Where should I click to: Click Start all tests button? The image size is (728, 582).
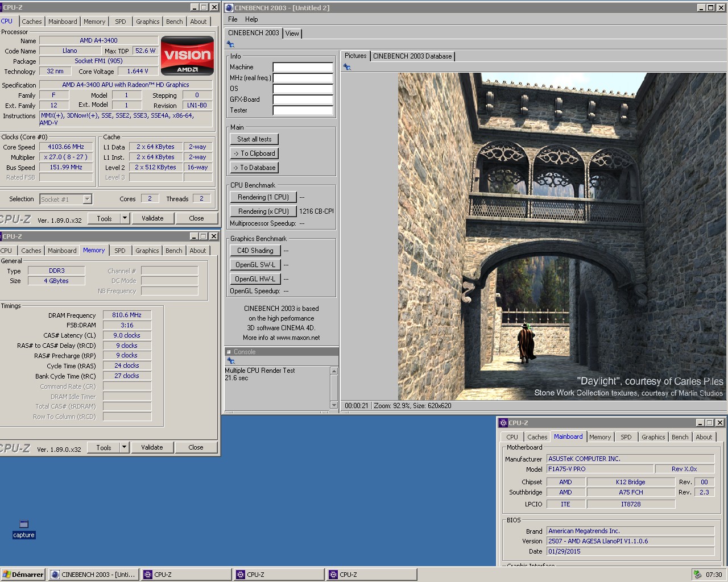coord(254,139)
